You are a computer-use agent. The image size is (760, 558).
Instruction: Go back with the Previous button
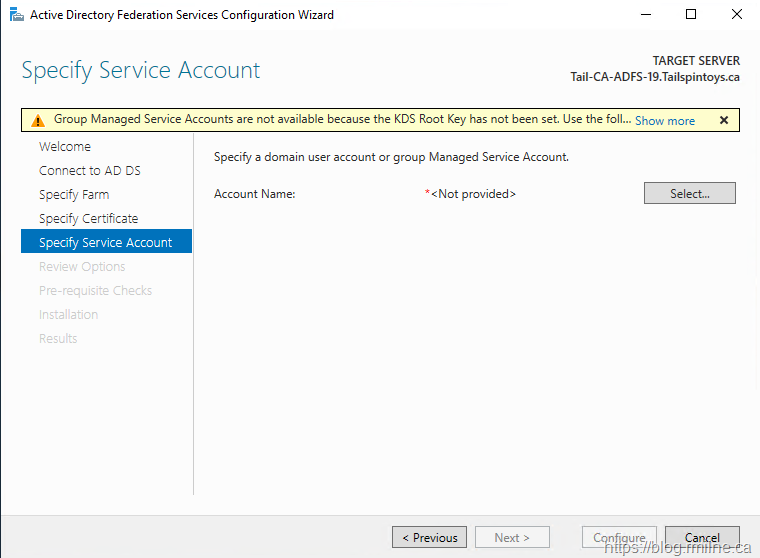coord(429,537)
